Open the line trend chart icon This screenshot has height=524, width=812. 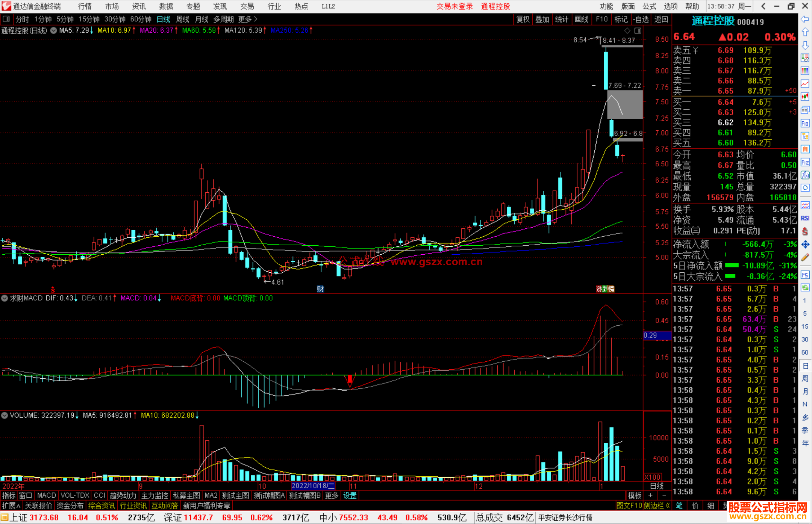pos(805,84)
